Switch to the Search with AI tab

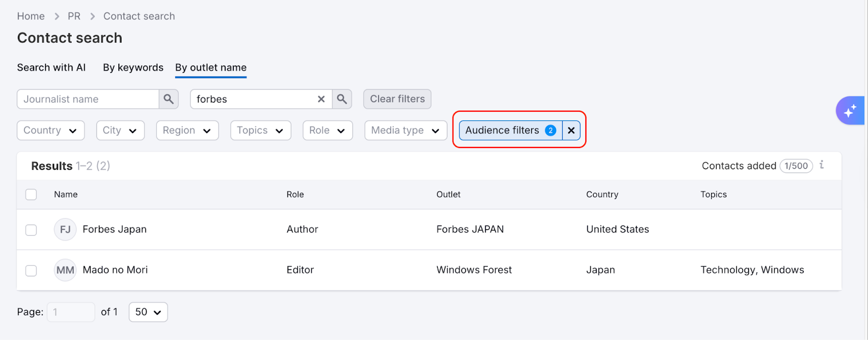coord(52,67)
